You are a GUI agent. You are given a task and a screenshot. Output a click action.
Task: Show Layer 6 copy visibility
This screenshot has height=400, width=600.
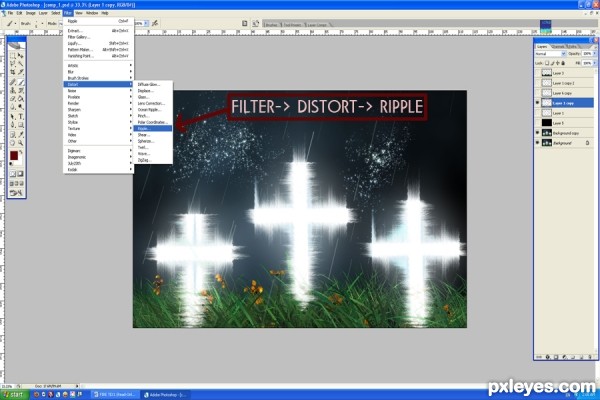[537, 93]
